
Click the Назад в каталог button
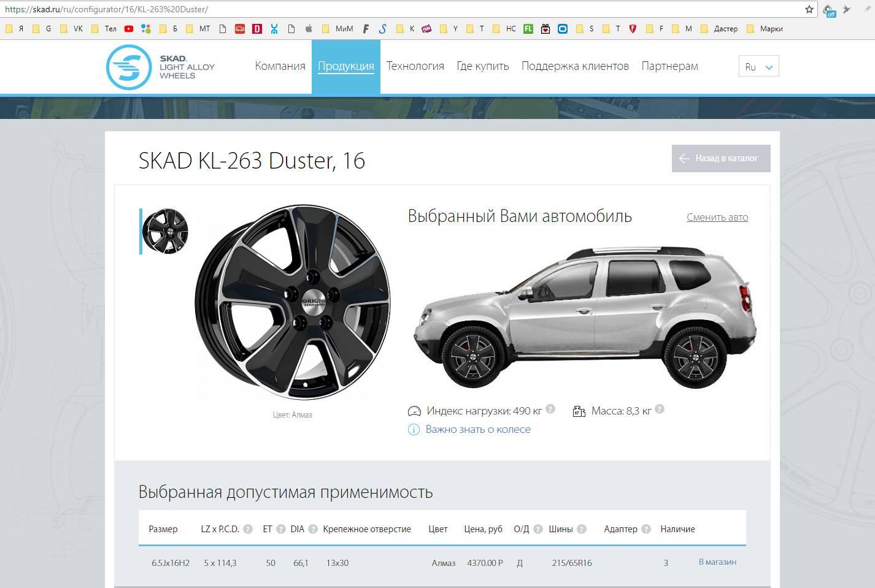720,158
